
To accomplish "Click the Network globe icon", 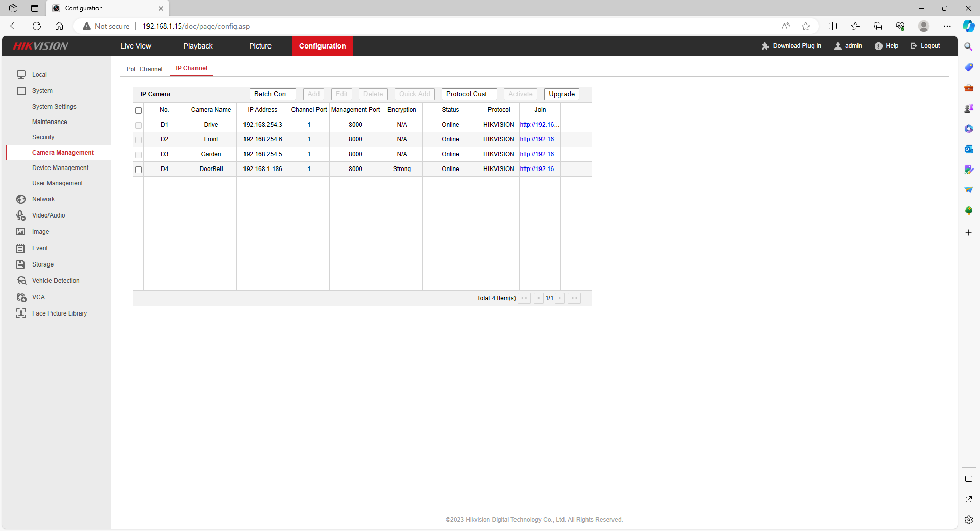I will click(x=21, y=199).
